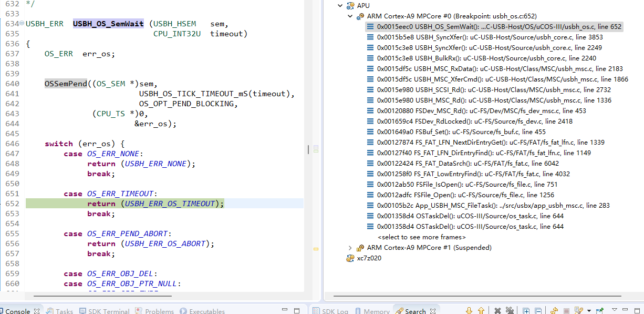This screenshot has width=644, height=314.
Task: Click "select to see more frames" entry
Action: point(421,237)
